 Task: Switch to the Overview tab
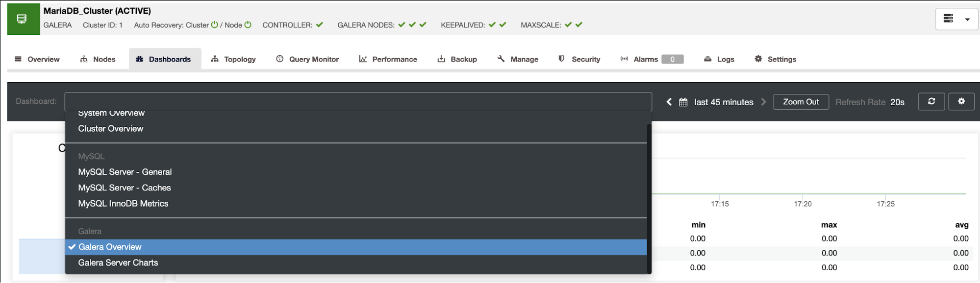pyautogui.click(x=37, y=59)
